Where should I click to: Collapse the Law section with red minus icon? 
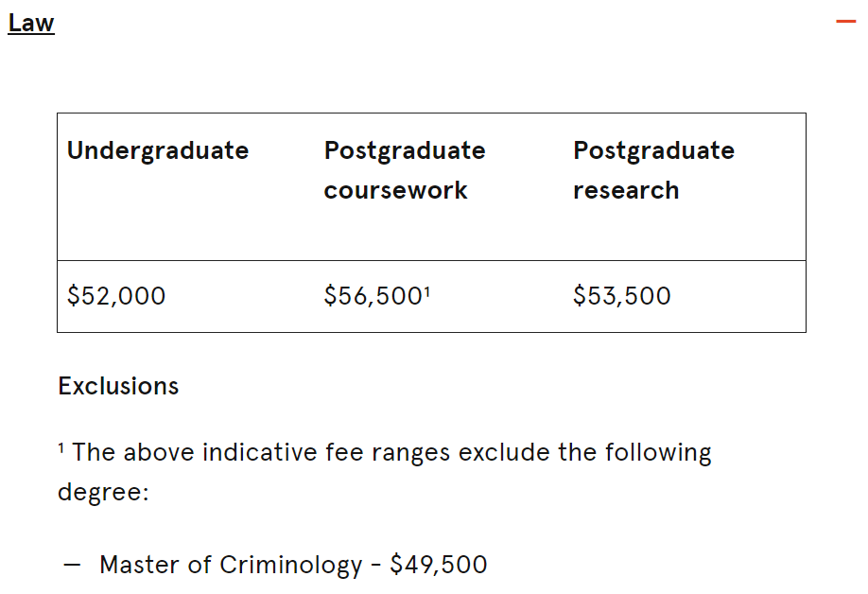click(x=845, y=22)
